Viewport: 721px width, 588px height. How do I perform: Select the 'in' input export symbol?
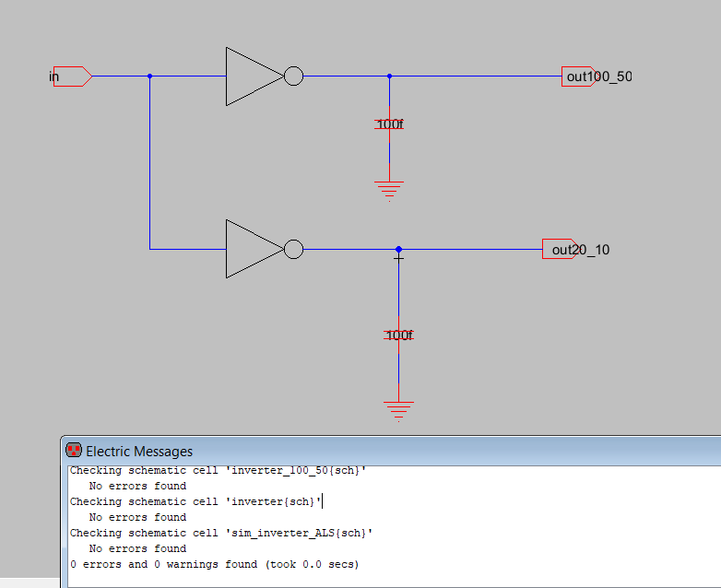[x=72, y=76]
